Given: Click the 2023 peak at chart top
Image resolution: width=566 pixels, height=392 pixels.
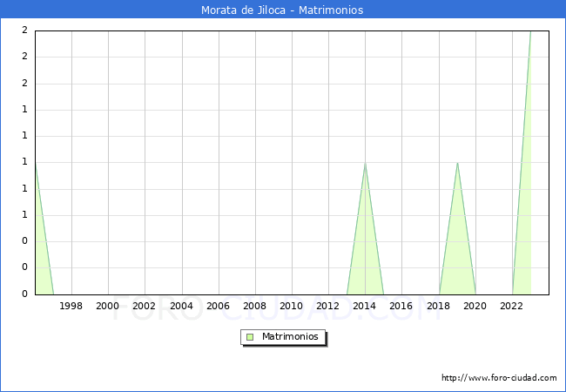Looking at the screenshot, I should pos(530,32).
